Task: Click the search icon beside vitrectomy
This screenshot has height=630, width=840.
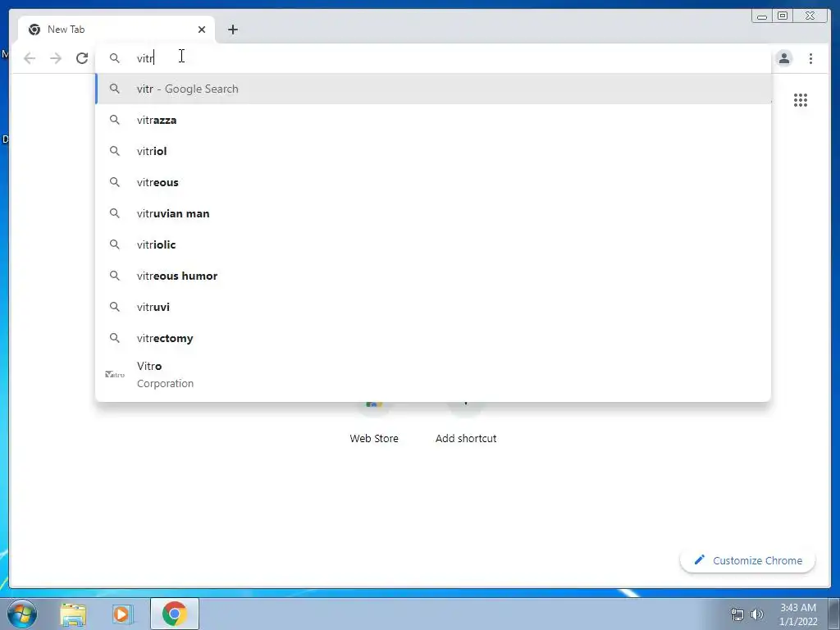Action: click(115, 338)
